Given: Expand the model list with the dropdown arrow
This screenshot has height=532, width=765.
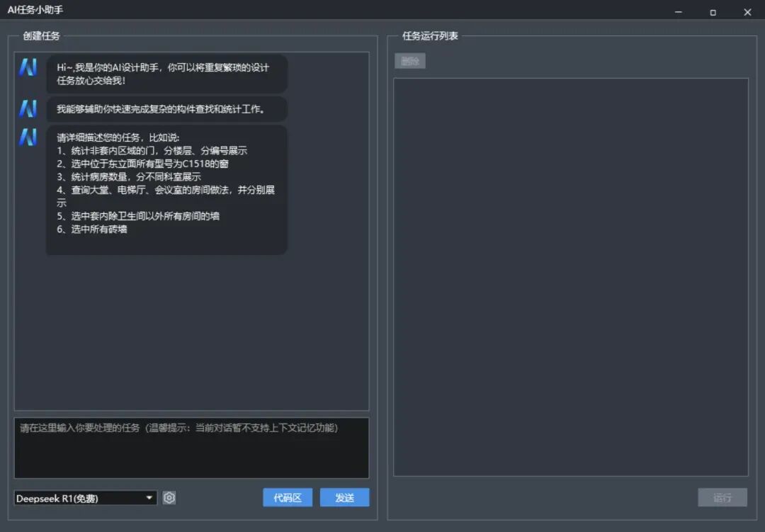Looking at the screenshot, I should 149,498.
